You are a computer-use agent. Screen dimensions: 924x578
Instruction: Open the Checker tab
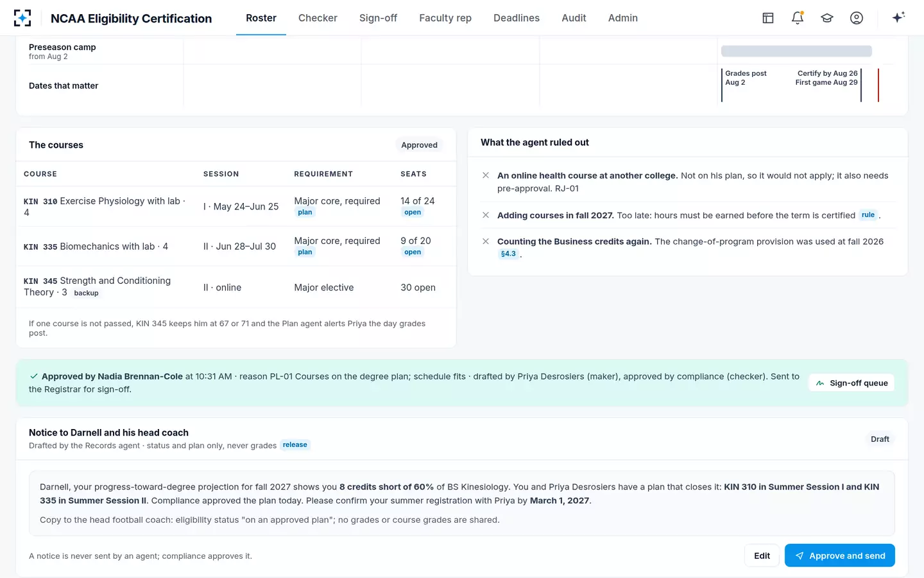click(318, 18)
